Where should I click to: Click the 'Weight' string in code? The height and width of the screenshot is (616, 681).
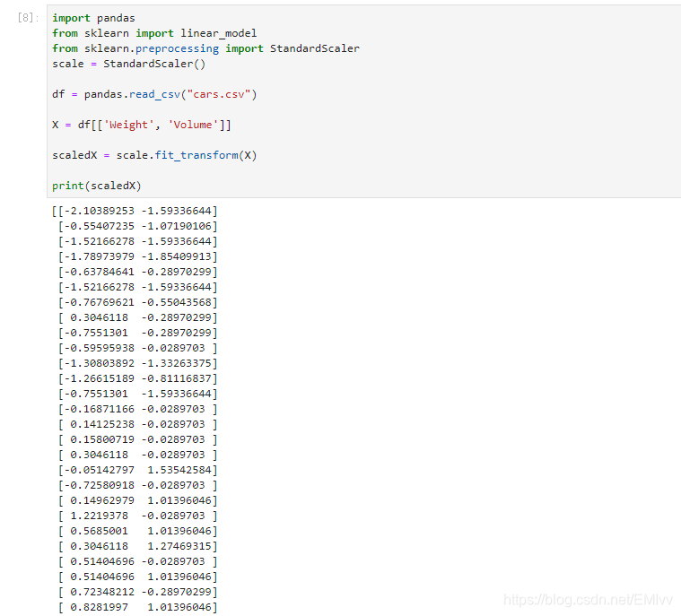[128, 125]
